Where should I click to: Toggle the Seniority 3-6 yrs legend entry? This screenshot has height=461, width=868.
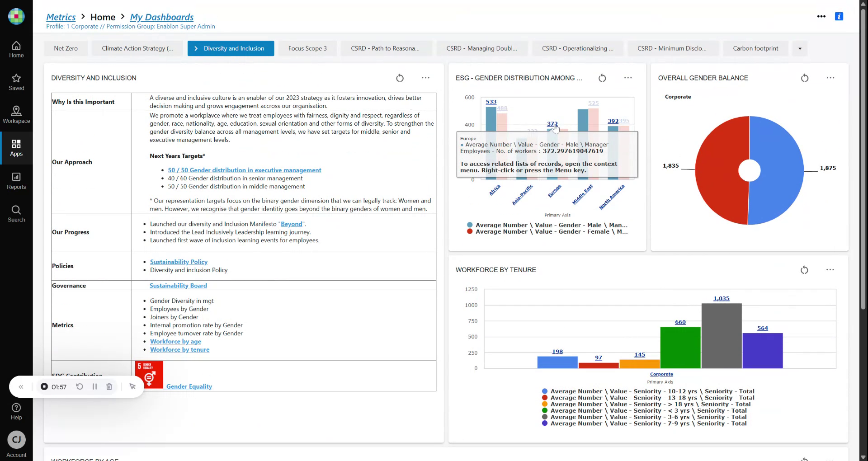click(x=648, y=417)
